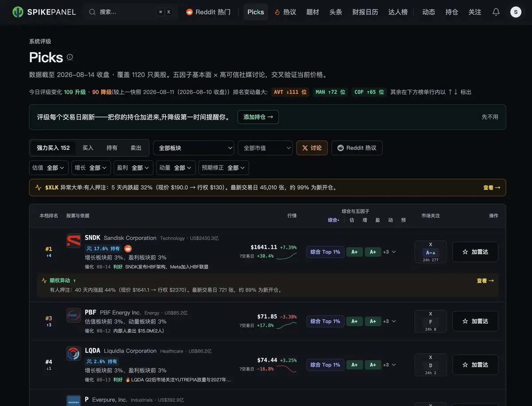532x406 pixels.
Task: Open the 预期修正 filter dropdown
Action: pyautogui.click(x=223, y=168)
